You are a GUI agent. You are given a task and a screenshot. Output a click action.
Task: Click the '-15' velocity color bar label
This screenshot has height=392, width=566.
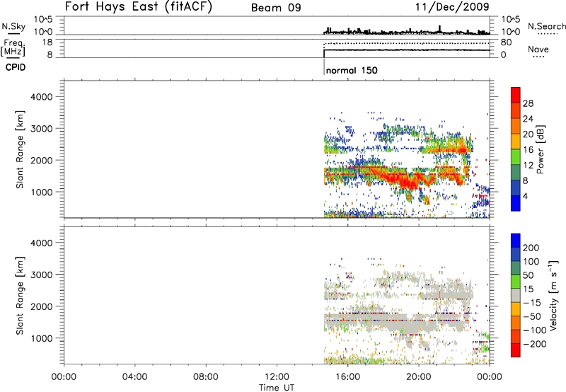click(x=532, y=302)
